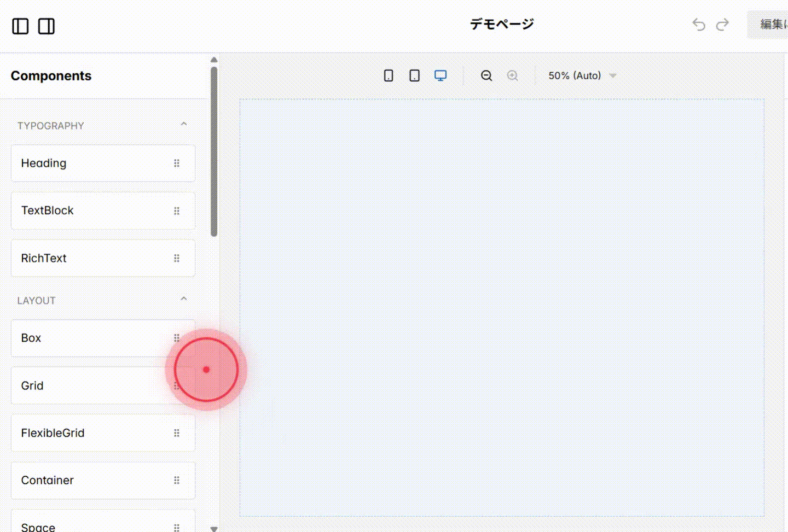
Task: Click the zoom-in magnifier icon
Action: [x=512, y=75]
